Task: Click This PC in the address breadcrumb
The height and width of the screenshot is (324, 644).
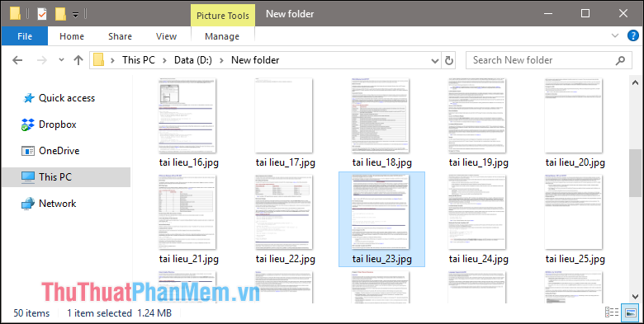Action: [x=139, y=60]
